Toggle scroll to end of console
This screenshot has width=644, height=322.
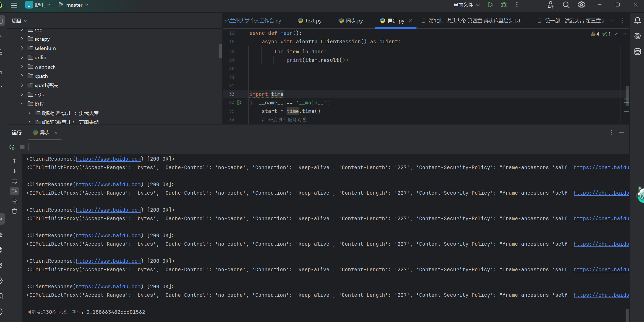pyautogui.click(x=14, y=191)
